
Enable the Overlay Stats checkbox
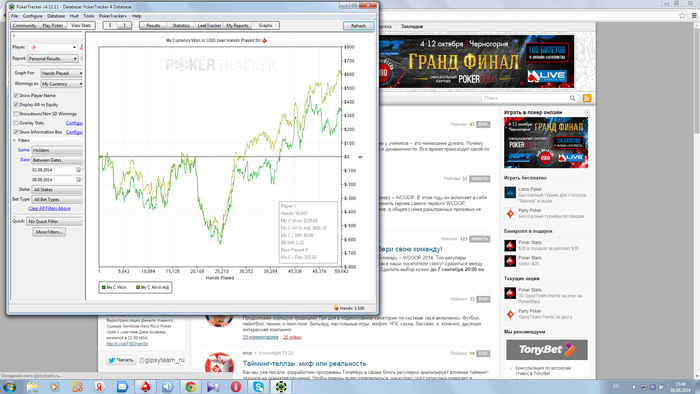pyautogui.click(x=16, y=123)
